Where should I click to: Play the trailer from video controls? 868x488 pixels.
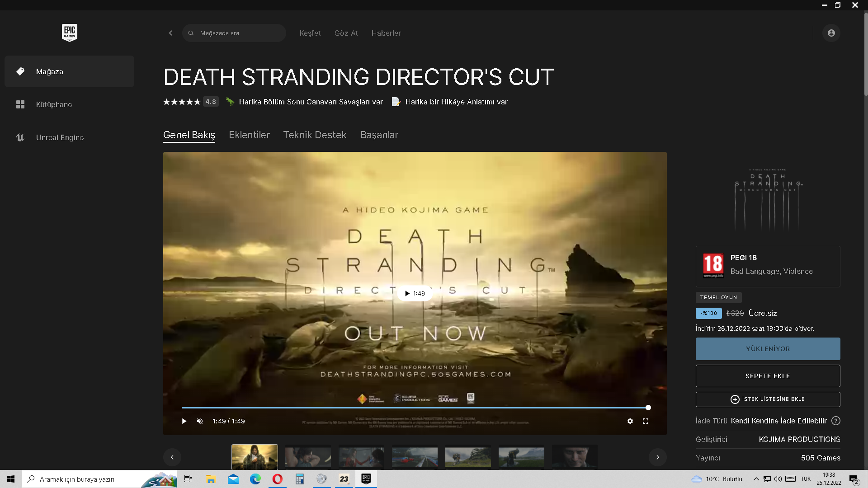pyautogui.click(x=184, y=421)
